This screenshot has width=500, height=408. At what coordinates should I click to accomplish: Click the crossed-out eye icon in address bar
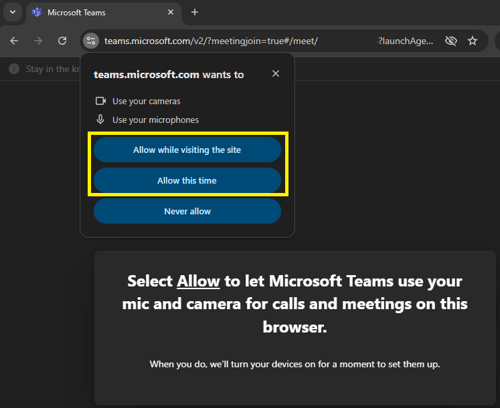click(451, 41)
